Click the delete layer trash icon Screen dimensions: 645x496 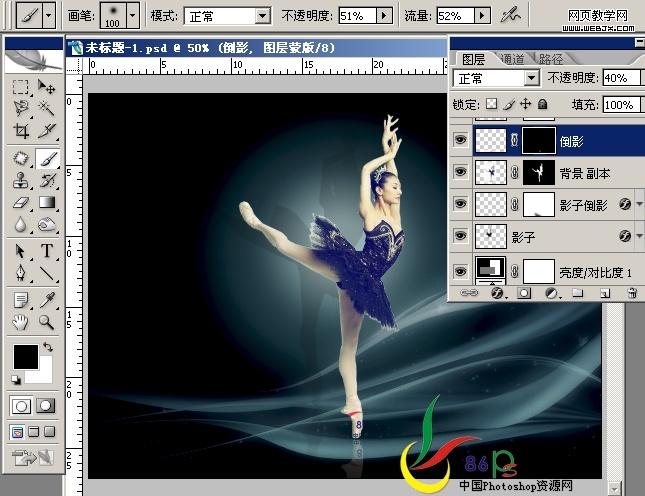[632, 293]
